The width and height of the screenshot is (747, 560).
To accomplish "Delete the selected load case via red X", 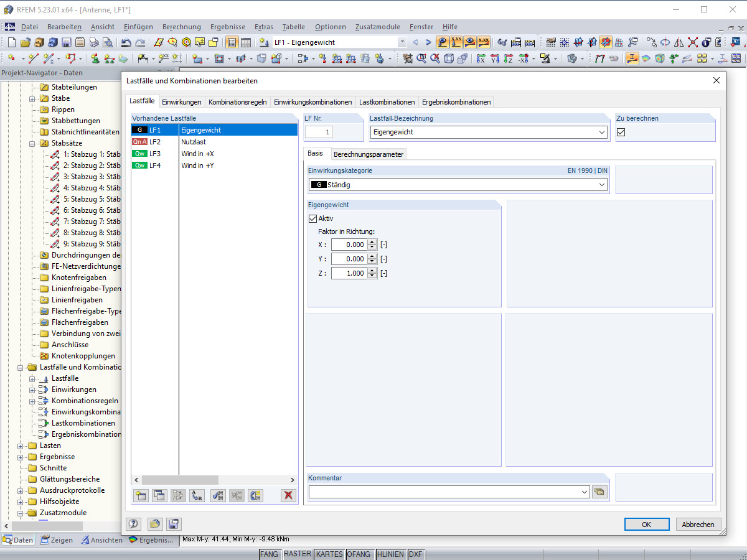I will click(287, 495).
